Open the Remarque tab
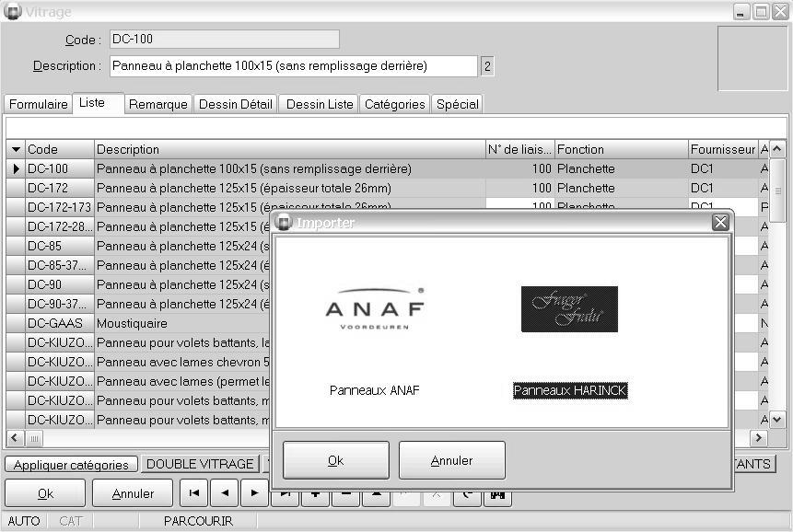The height and width of the screenshot is (532, 793). [x=158, y=104]
